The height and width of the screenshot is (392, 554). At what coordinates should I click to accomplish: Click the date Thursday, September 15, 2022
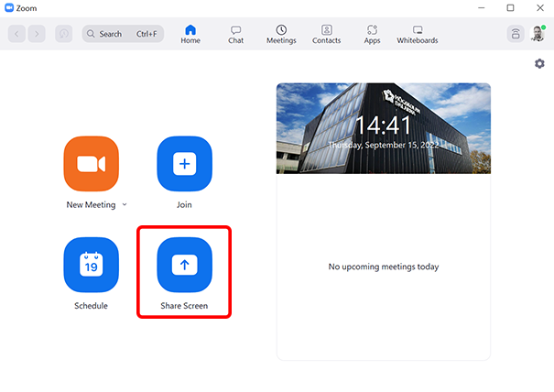tap(384, 145)
